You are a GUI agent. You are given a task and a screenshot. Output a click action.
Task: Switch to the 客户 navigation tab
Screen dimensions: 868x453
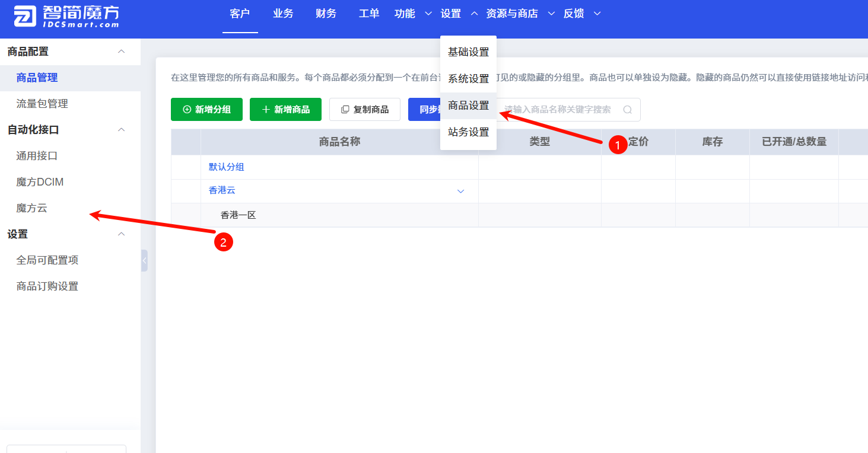point(240,14)
